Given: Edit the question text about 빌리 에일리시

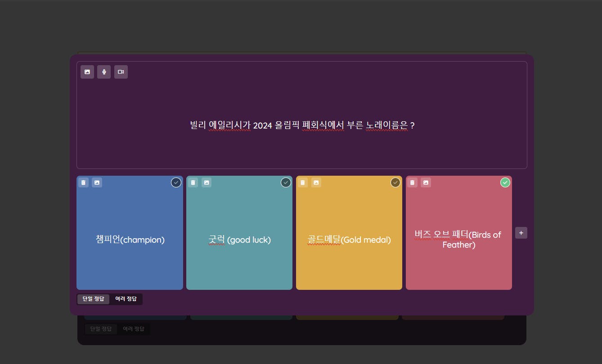Looking at the screenshot, I should click(302, 125).
